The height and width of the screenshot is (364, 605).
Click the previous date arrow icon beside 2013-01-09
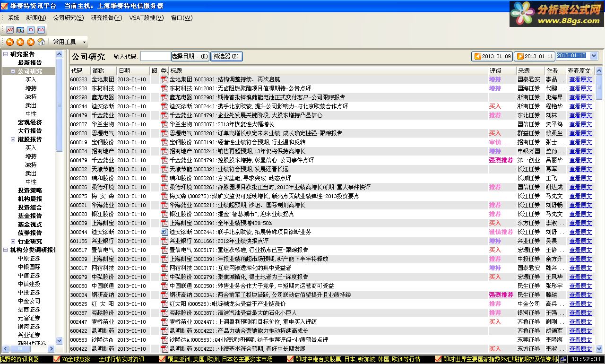(477, 56)
